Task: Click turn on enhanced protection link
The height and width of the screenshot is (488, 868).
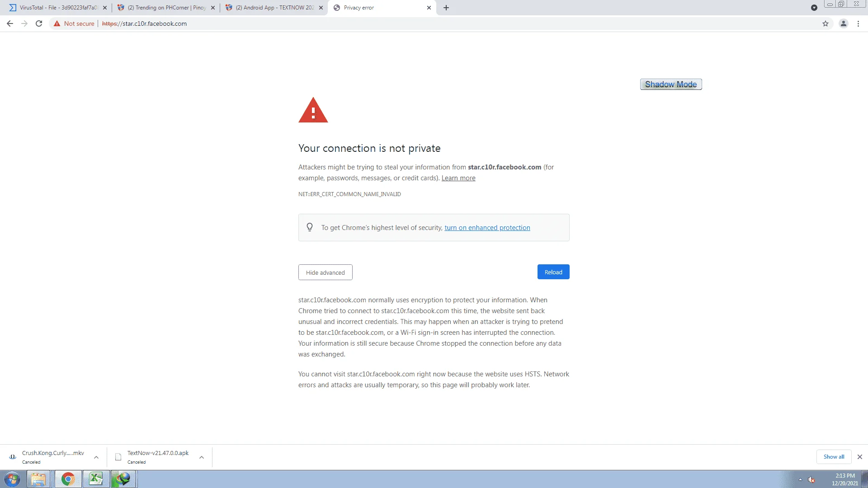Action: 487,228
